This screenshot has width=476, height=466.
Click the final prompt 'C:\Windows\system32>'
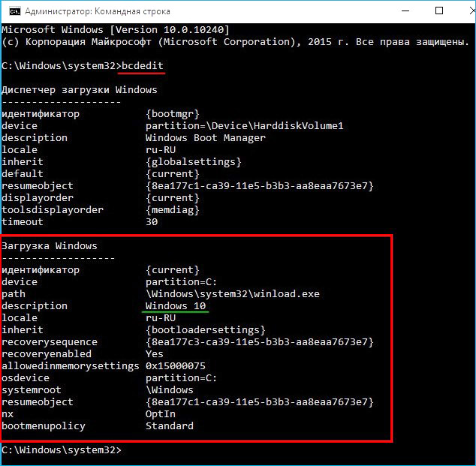(62, 450)
